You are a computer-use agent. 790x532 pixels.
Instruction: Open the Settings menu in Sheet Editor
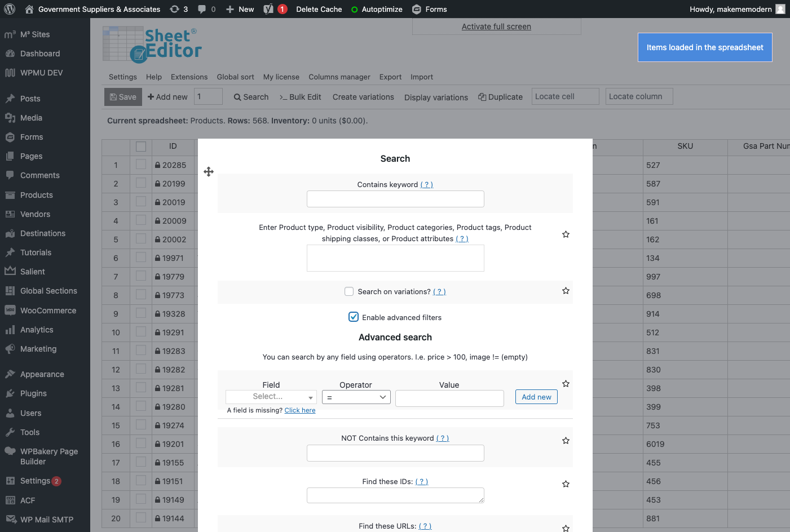point(123,77)
